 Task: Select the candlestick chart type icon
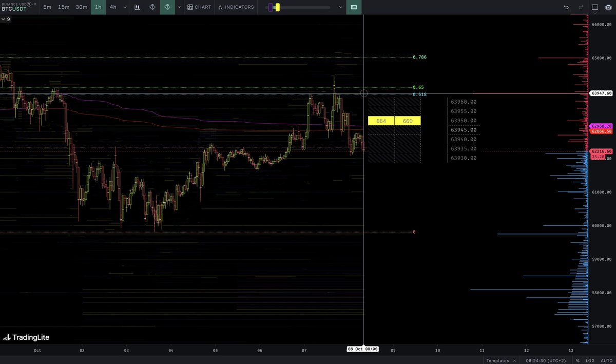click(x=138, y=7)
